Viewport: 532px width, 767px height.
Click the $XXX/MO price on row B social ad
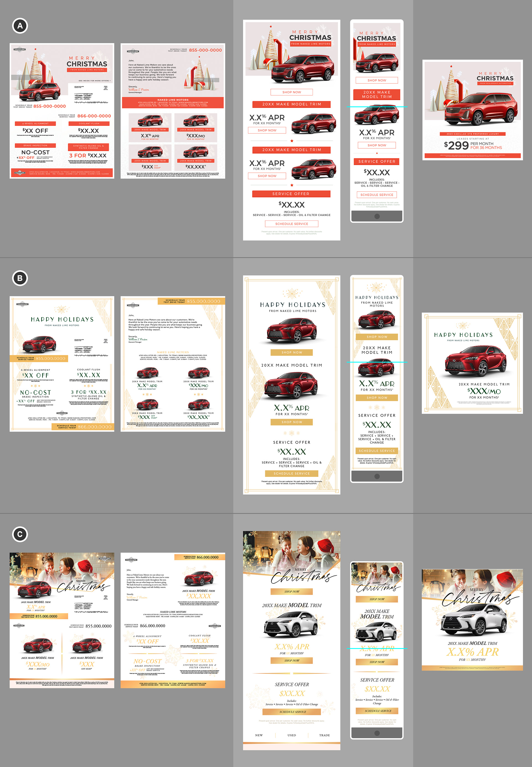(484, 391)
